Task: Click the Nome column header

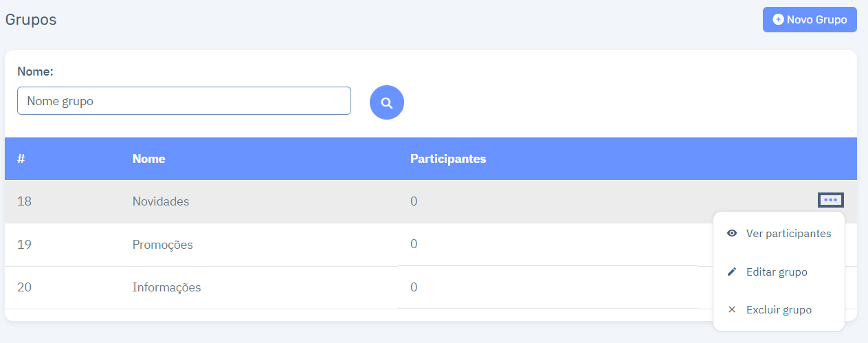Action: (x=149, y=159)
